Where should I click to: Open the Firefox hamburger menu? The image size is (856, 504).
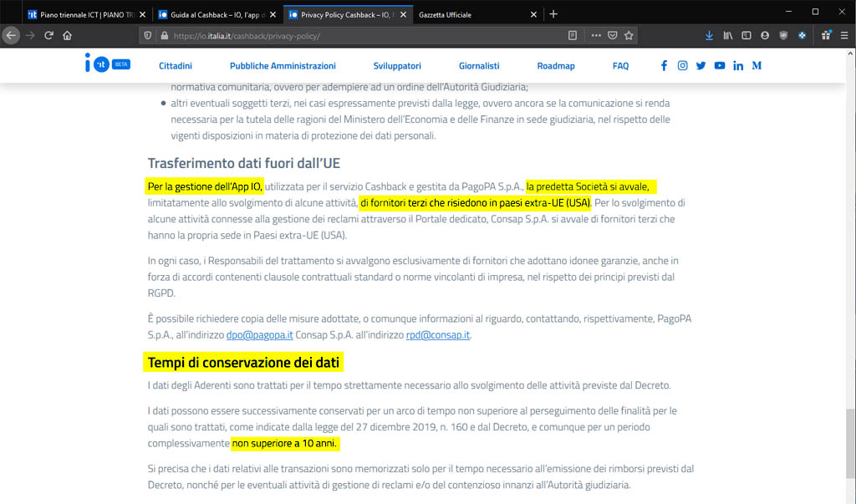point(844,35)
